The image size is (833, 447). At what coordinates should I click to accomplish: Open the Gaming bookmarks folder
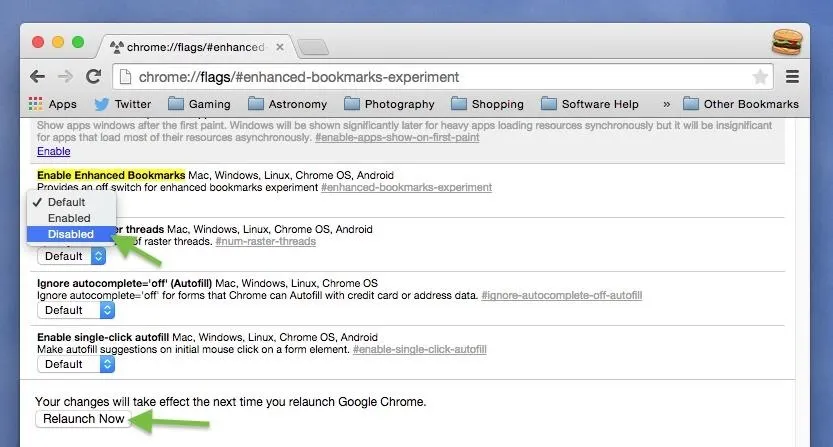coord(199,104)
